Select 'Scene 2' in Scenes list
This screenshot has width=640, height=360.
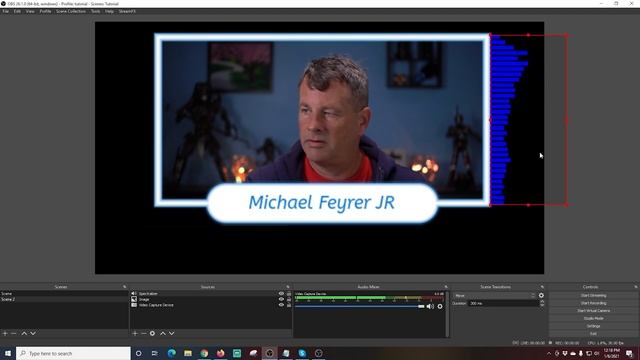coord(64,299)
